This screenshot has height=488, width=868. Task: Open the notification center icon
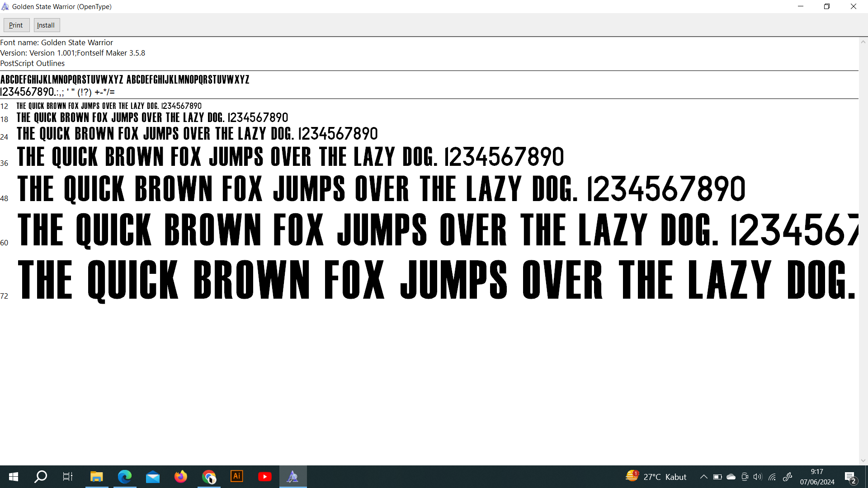[x=850, y=477]
